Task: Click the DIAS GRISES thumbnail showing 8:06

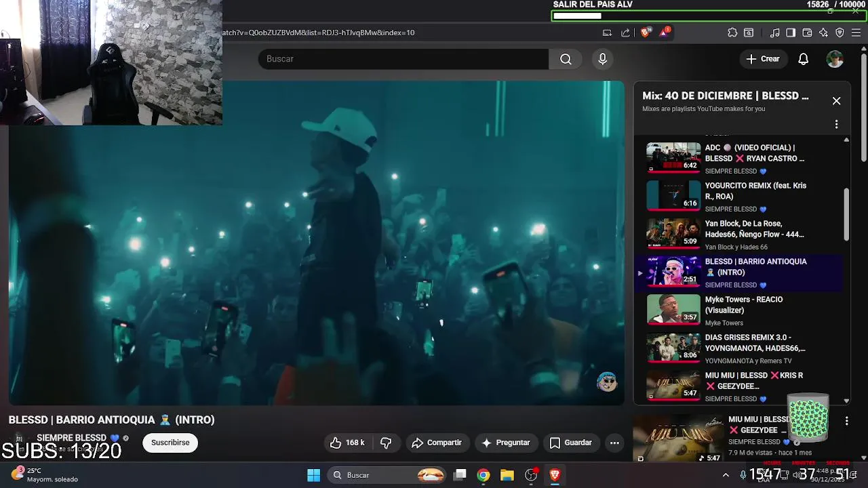Action: pyautogui.click(x=673, y=347)
